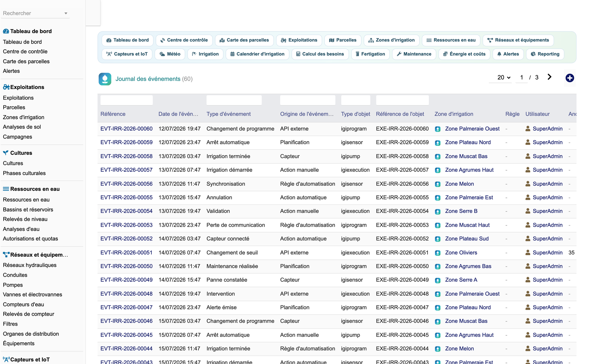This screenshot has width=589, height=364.
Task: Click user icon next to SuperAdmin in row 00051
Action: point(528,252)
